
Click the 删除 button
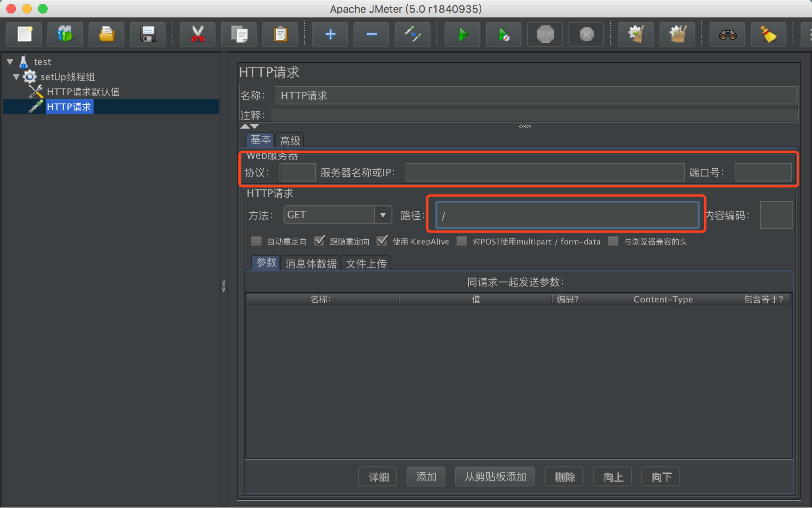pyautogui.click(x=564, y=477)
